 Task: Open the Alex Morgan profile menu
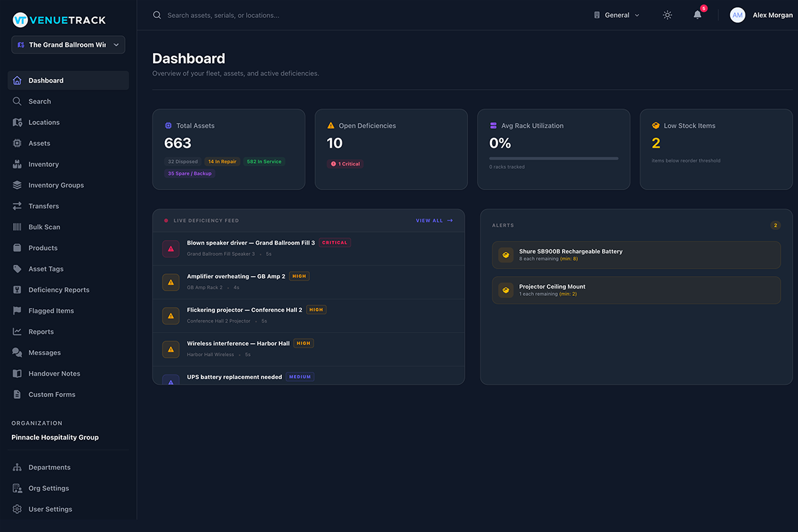(x=761, y=14)
